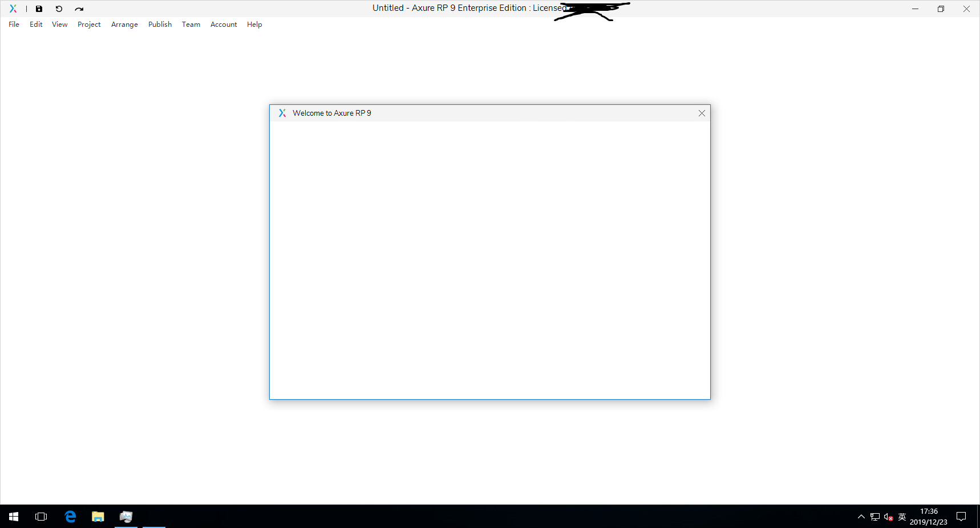
Task: Open the Team menu
Action: pos(191,25)
